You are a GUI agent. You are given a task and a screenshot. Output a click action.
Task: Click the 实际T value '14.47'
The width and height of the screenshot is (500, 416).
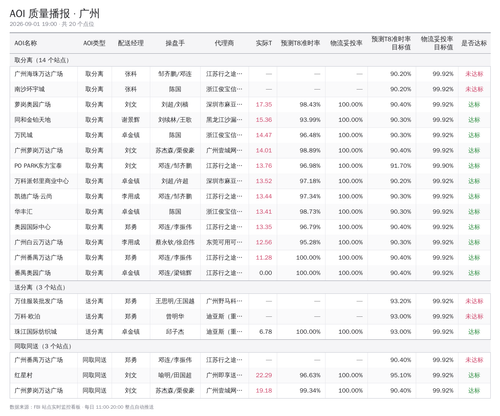click(264, 135)
